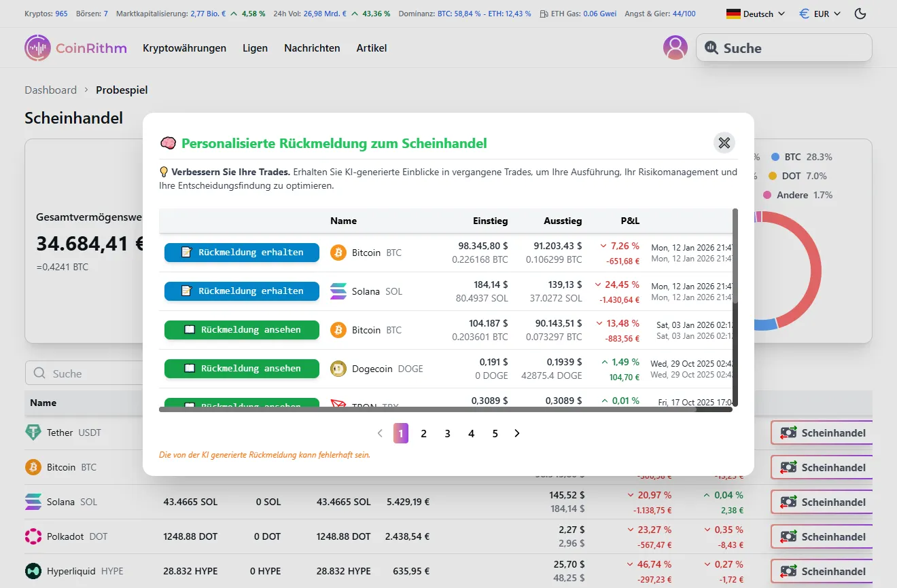This screenshot has width=897, height=588.
Task: Open the profile avatar icon
Action: (675, 48)
